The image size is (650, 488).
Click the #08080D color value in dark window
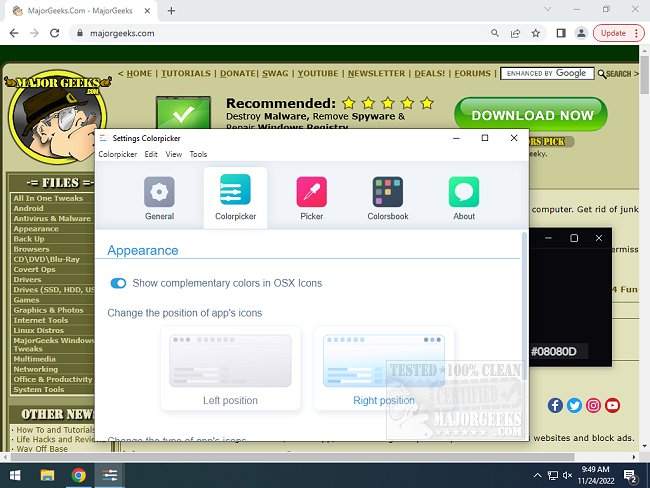[554, 352]
